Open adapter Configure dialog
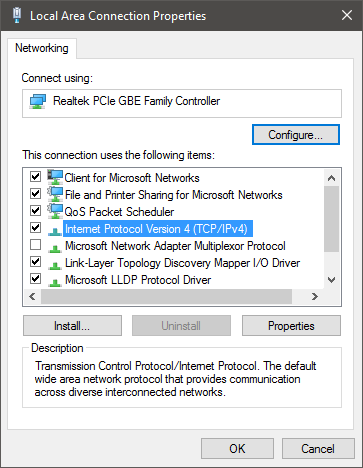This screenshot has height=468, width=363. click(x=296, y=135)
